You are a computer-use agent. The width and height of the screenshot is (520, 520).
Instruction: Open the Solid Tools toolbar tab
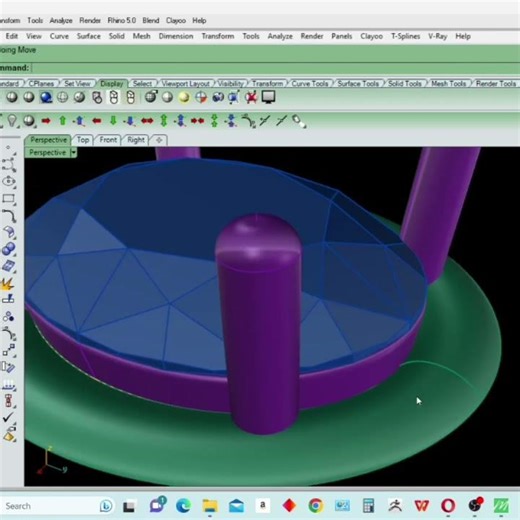click(405, 83)
